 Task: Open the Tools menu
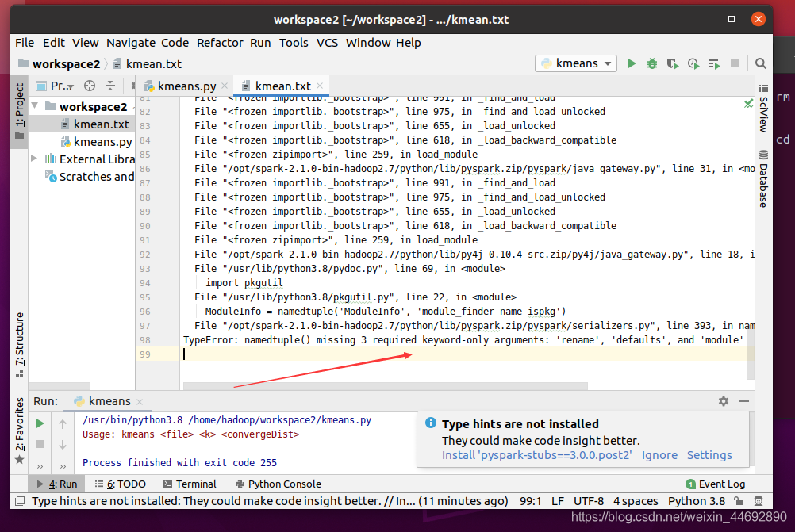(x=294, y=43)
